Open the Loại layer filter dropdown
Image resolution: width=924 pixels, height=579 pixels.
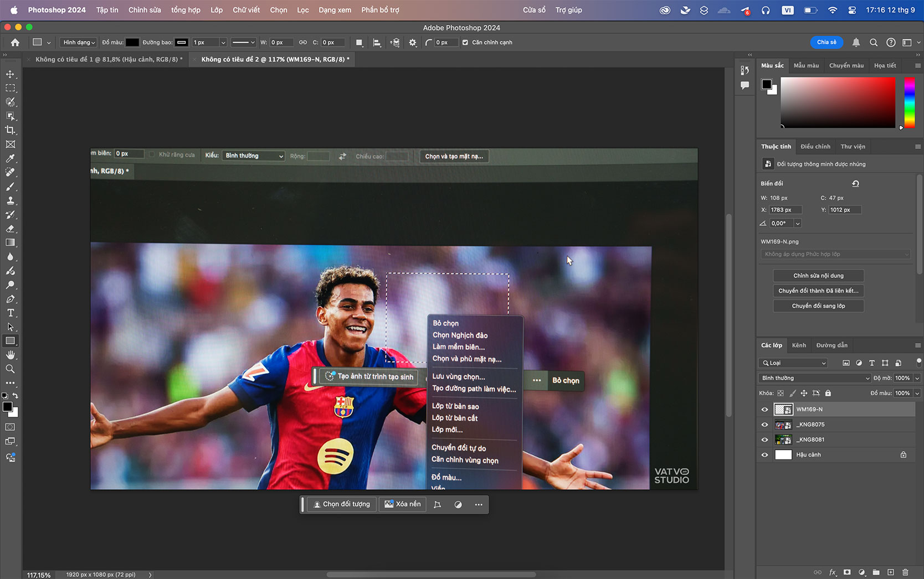793,363
